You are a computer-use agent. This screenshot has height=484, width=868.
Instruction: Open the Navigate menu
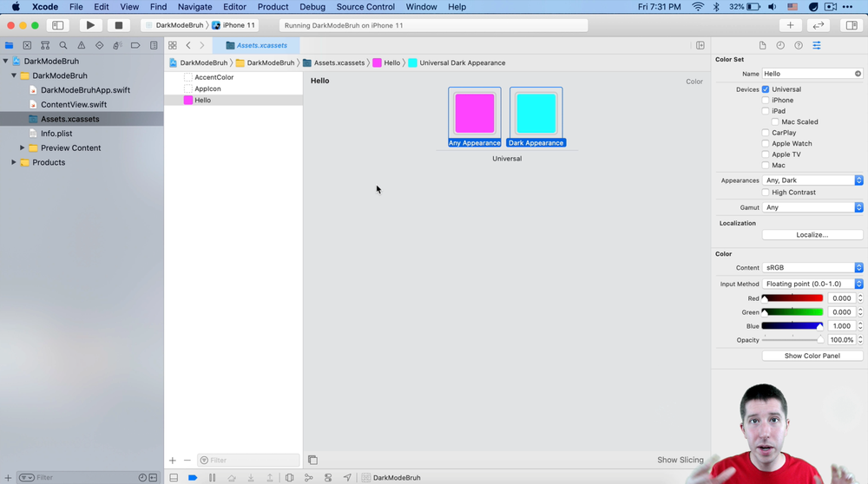coord(194,7)
